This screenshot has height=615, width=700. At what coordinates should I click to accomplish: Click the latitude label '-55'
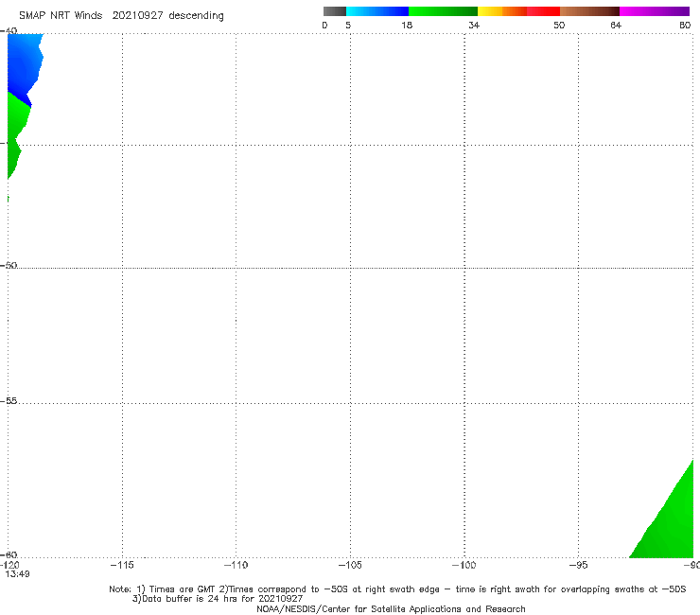point(9,400)
